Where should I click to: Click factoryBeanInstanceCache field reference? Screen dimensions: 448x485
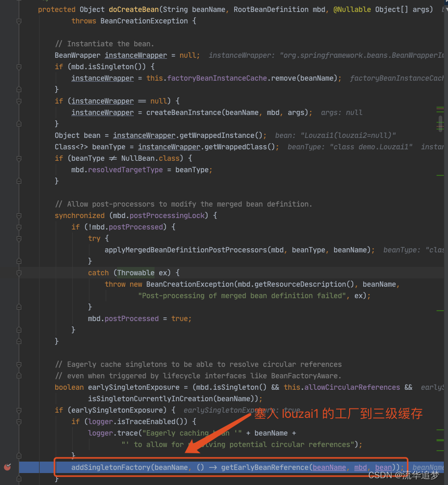pos(217,78)
